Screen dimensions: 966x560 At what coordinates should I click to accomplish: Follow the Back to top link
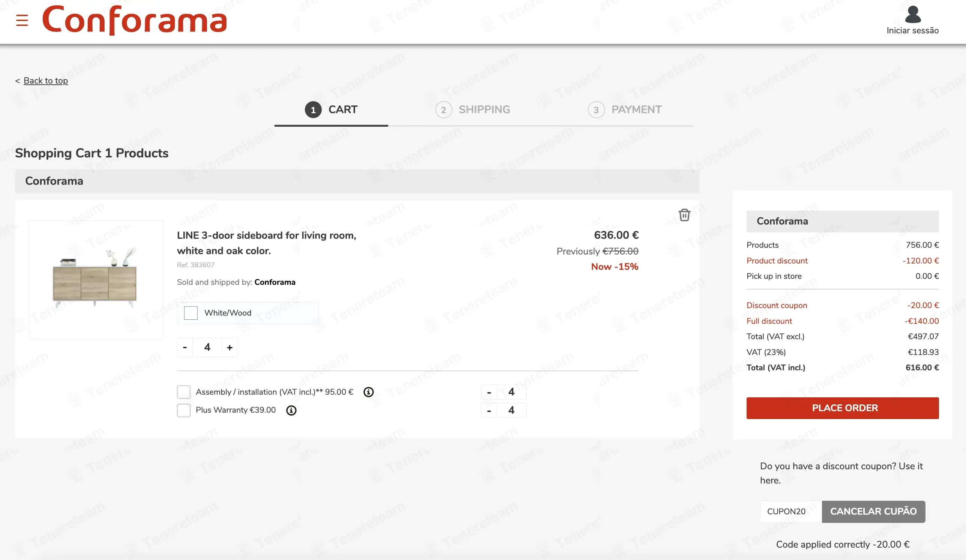(x=46, y=81)
